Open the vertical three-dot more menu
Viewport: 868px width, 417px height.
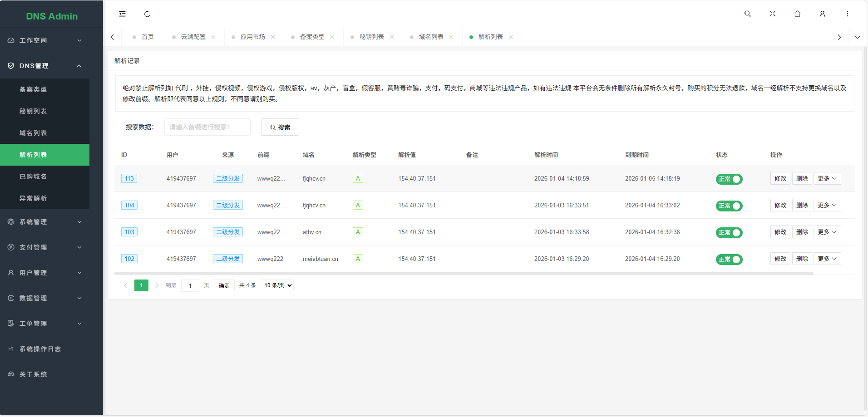click(x=847, y=14)
